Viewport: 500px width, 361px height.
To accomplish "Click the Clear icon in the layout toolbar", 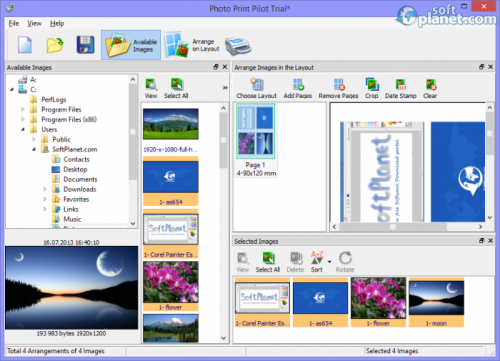I will coord(430,88).
